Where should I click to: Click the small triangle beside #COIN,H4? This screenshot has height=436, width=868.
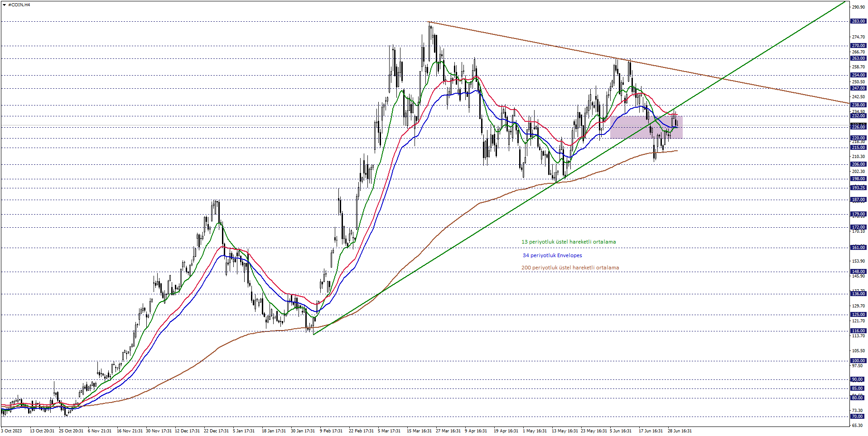[x=4, y=5]
